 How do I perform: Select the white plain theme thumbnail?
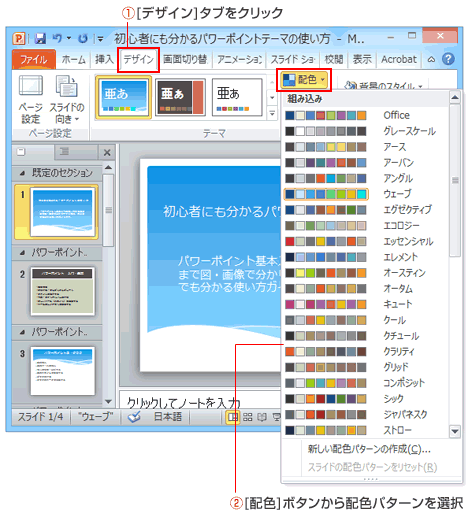pos(237,97)
